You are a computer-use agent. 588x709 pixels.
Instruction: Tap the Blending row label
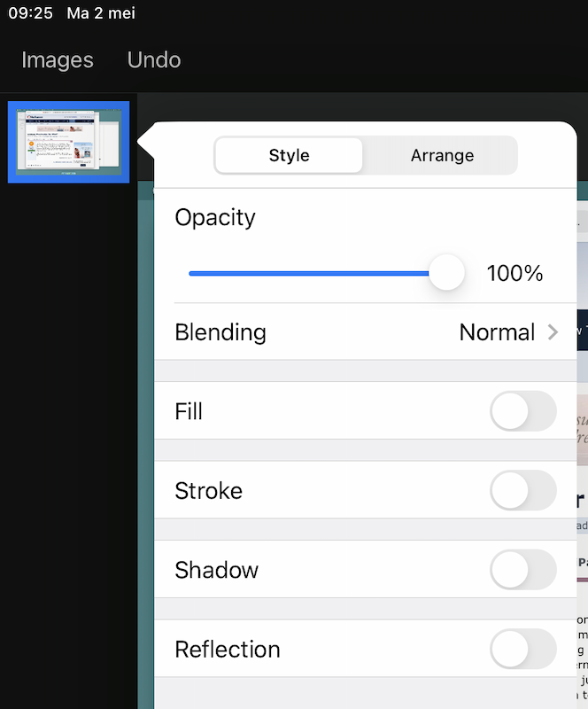(220, 332)
